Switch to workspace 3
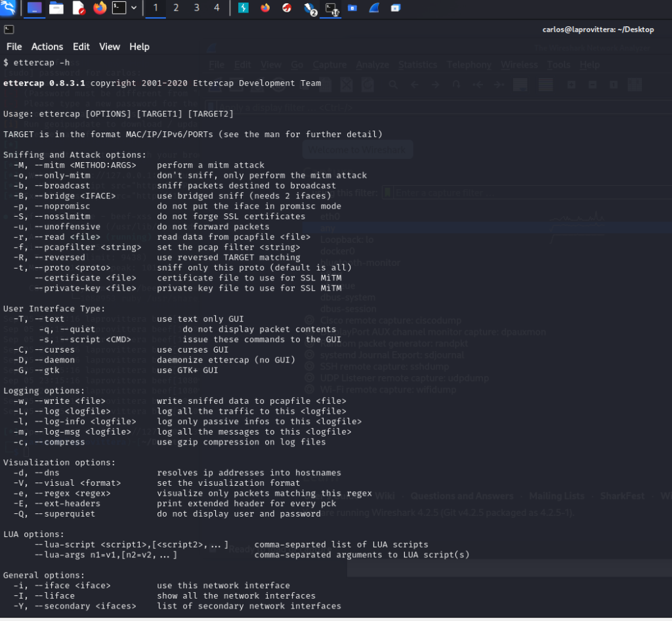Viewport: 672px width, 621px height. [x=197, y=8]
